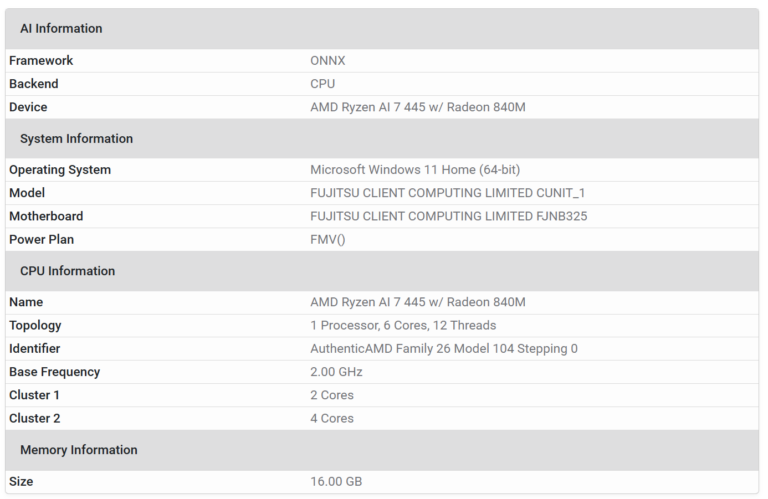
Task: Select the Backend CPU value
Action: point(323,84)
